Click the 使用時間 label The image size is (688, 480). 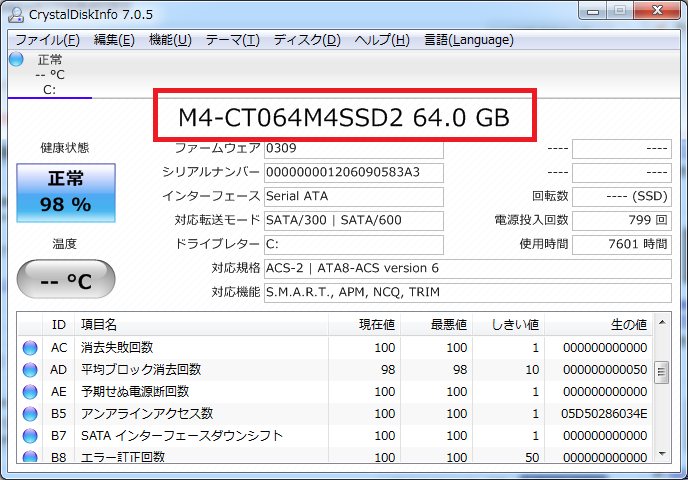pos(544,244)
